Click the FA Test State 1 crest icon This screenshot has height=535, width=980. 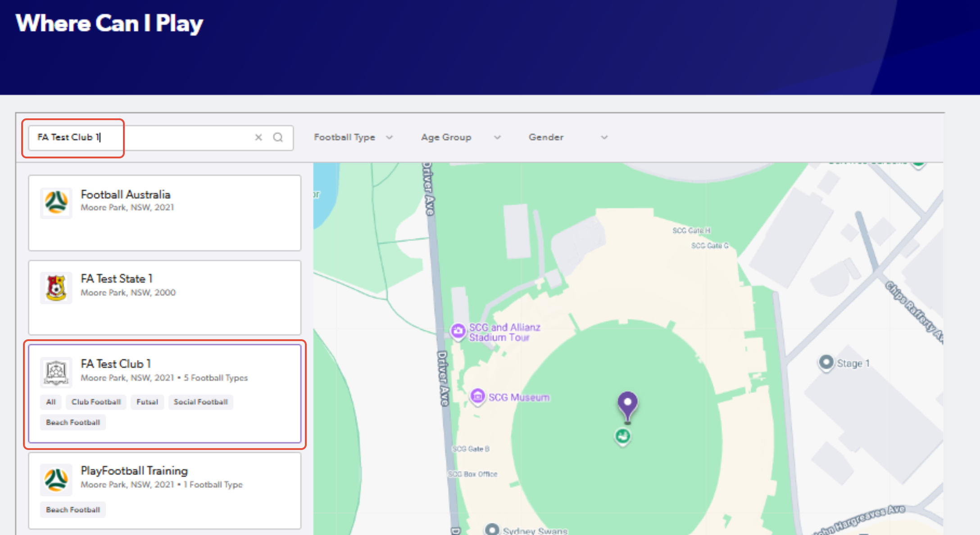tap(56, 288)
